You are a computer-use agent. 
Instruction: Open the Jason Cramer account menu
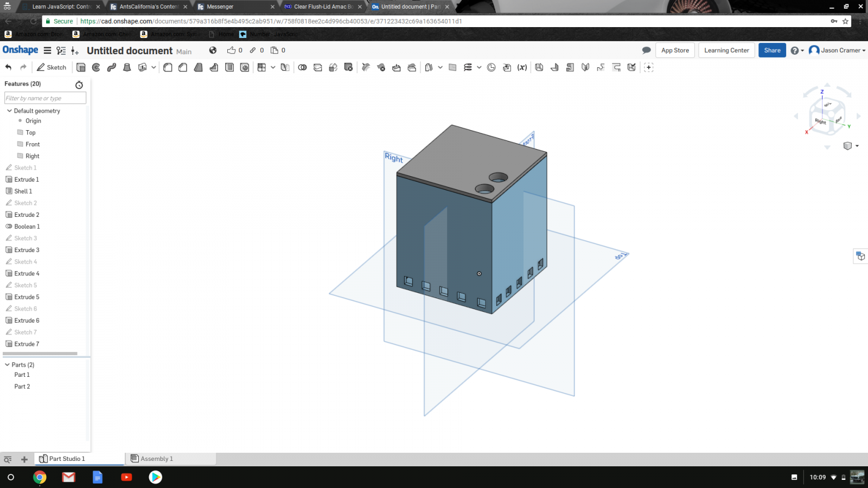click(837, 50)
